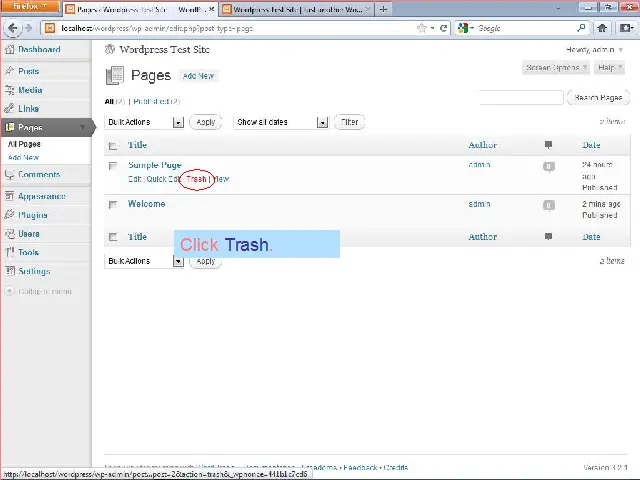
Task: Click the browser Back arrow button
Action: coord(13,28)
